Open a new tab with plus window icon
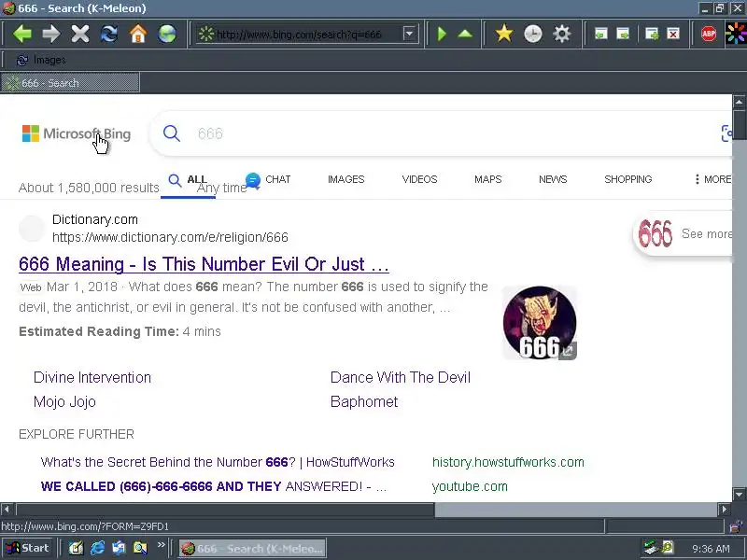The image size is (747, 560). tap(652, 34)
